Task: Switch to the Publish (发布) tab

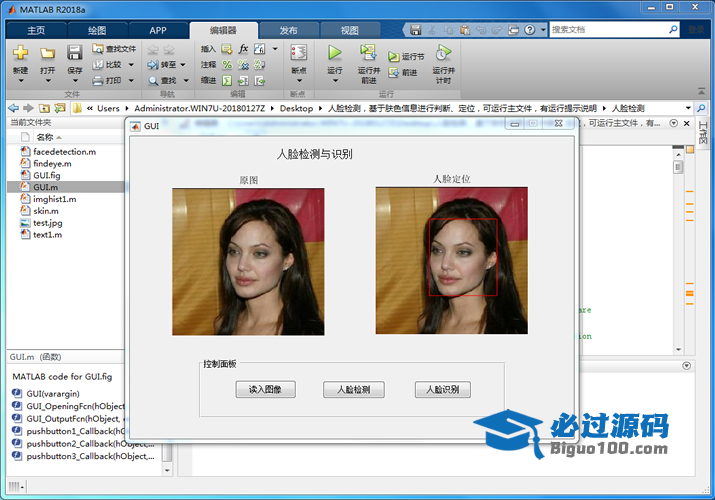Action: point(288,30)
